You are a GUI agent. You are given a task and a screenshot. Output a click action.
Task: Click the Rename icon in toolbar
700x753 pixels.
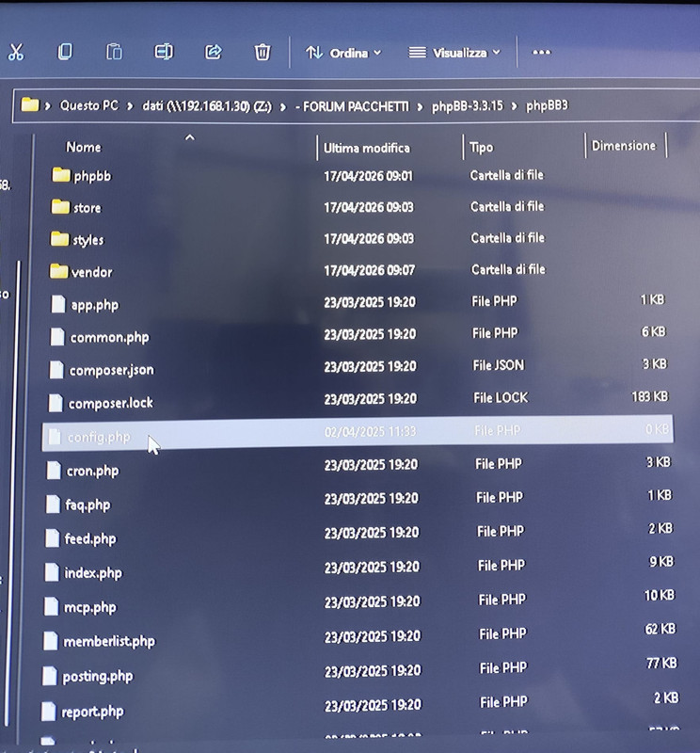coord(163,52)
